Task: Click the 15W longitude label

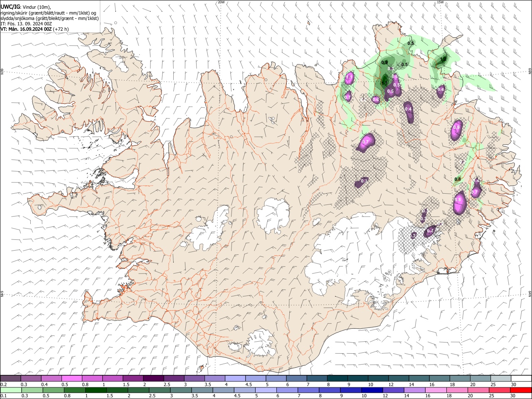Action: coord(440,2)
